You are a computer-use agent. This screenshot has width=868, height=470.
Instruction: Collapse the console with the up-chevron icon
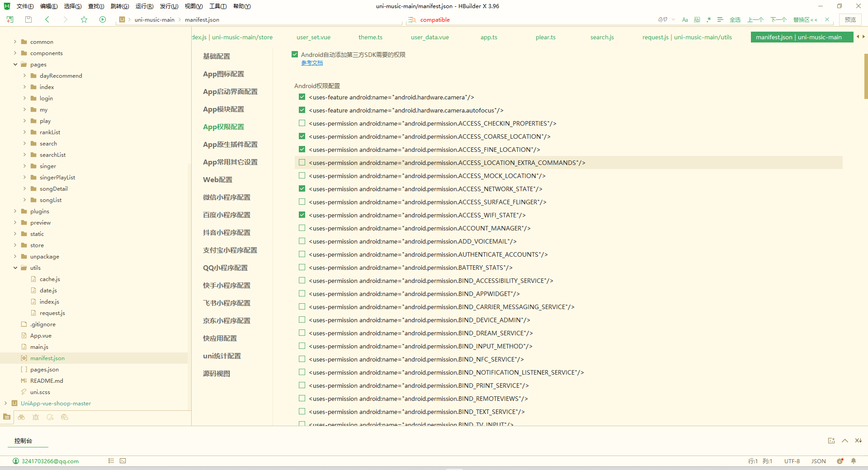[845, 441]
